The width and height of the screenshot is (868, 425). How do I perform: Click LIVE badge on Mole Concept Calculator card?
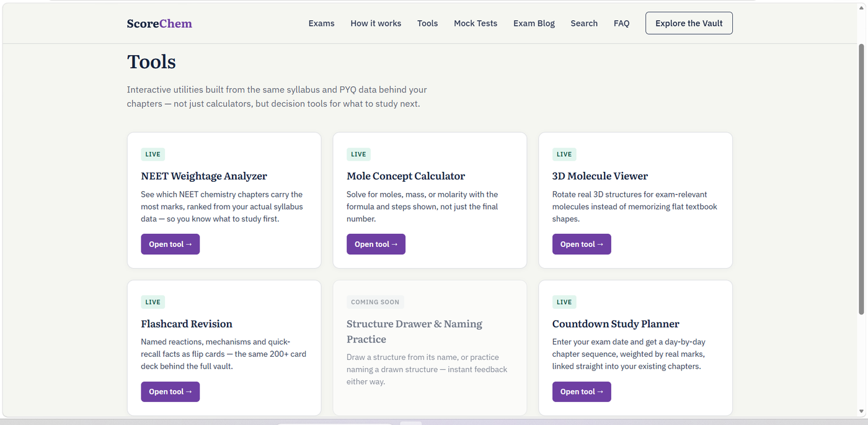click(x=358, y=154)
